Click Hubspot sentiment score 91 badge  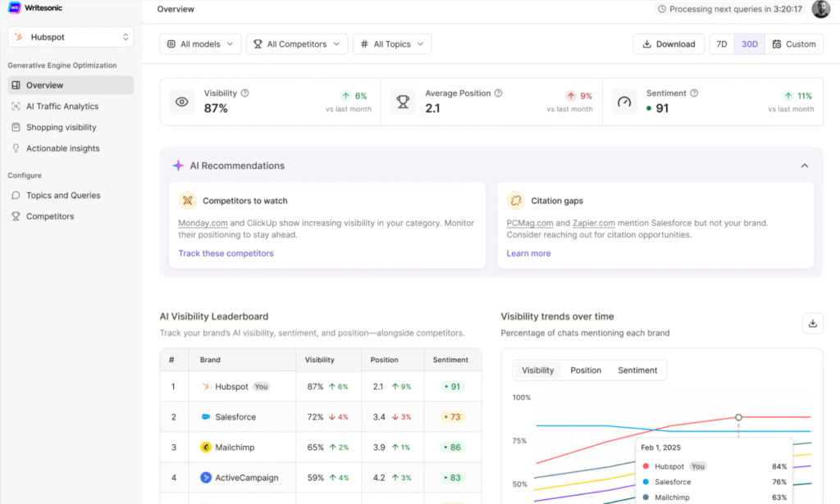pyautogui.click(x=452, y=386)
